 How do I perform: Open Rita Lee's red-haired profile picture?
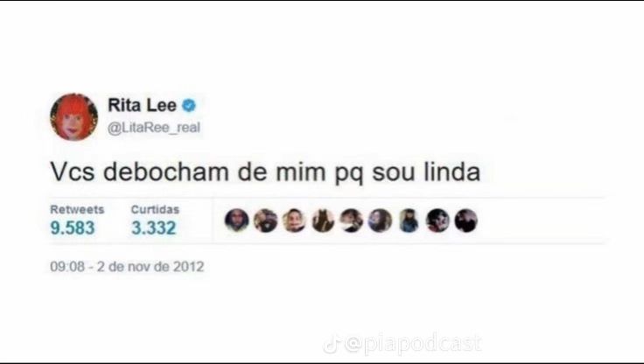73,117
